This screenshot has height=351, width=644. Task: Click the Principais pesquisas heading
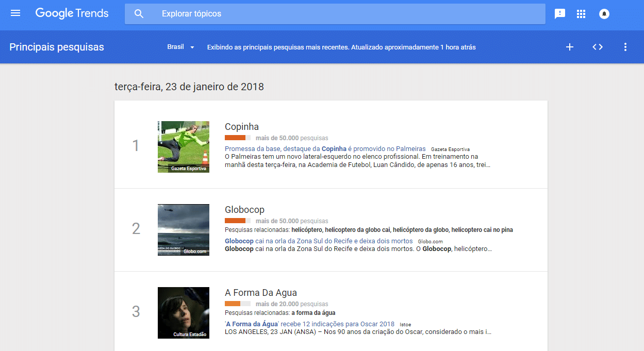(x=57, y=47)
